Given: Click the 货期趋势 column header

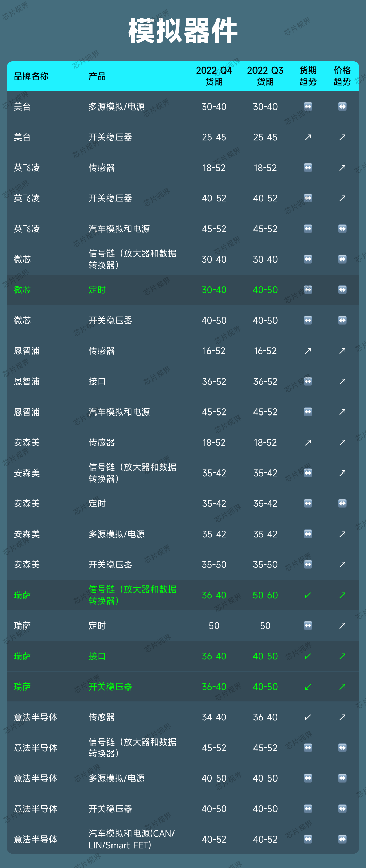Looking at the screenshot, I should [308, 76].
